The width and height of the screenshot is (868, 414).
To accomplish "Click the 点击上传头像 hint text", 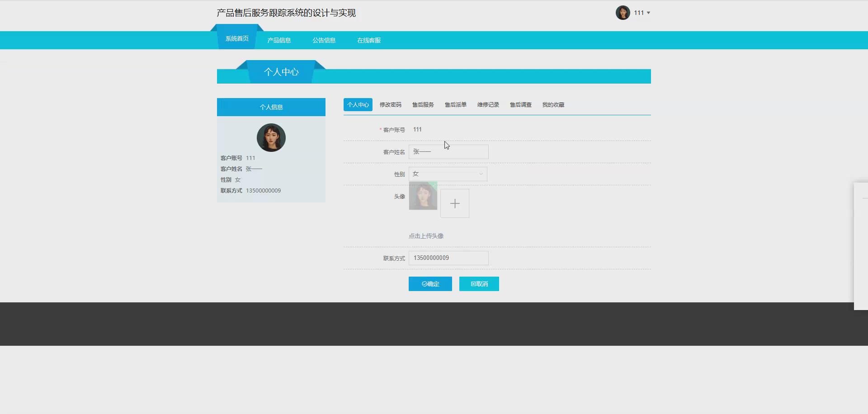I will click(x=426, y=236).
